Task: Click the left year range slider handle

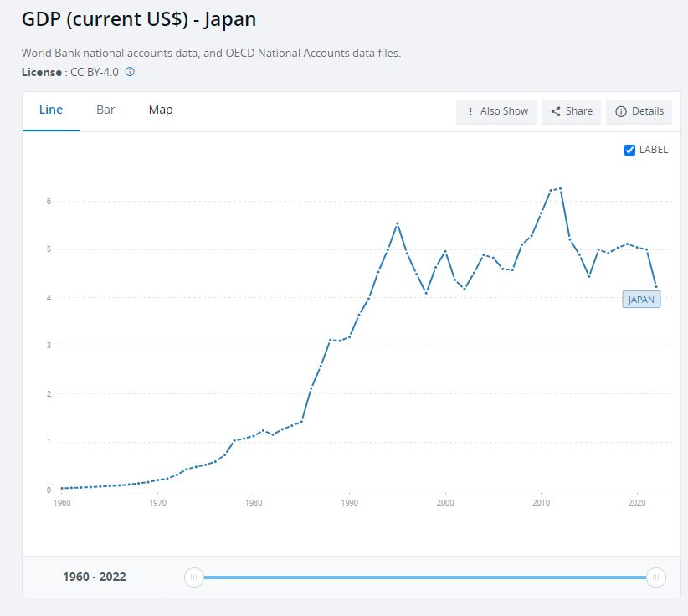Action: tap(194, 577)
